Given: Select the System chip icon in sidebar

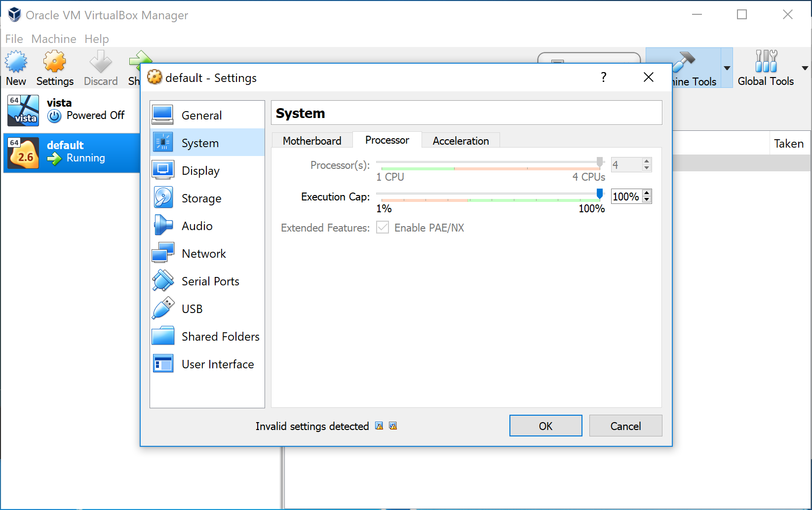Looking at the screenshot, I should pyautogui.click(x=163, y=143).
